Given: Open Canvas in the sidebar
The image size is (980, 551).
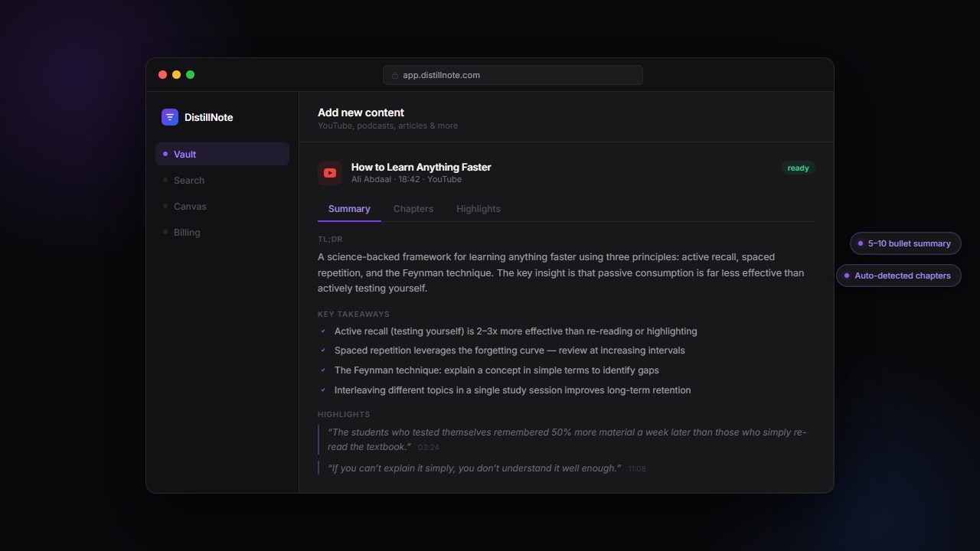Looking at the screenshot, I should (222, 206).
